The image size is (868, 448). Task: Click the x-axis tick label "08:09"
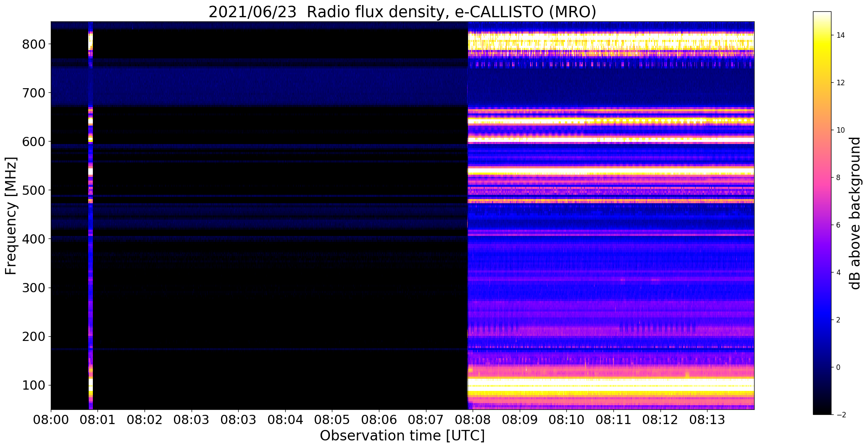click(x=520, y=419)
